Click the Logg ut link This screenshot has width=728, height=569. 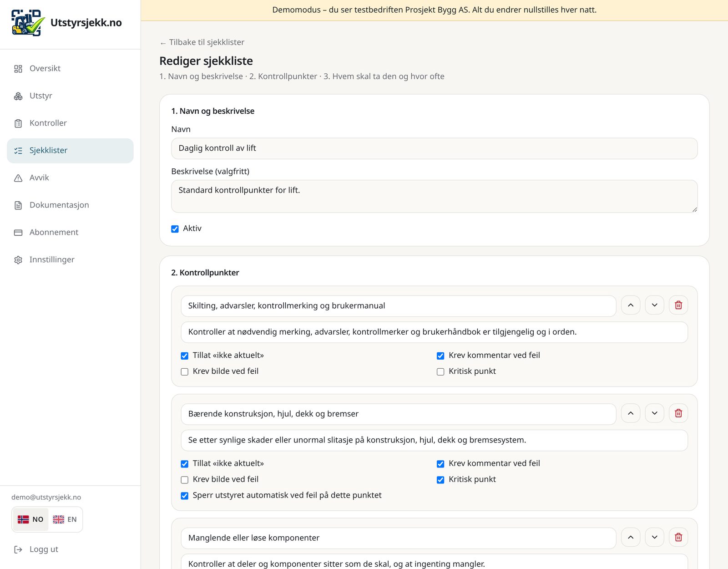36,549
